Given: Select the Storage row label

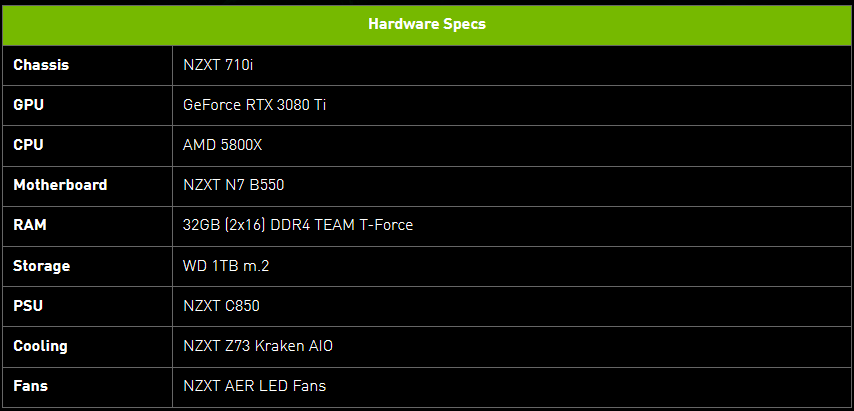Looking at the screenshot, I should click(41, 266).
